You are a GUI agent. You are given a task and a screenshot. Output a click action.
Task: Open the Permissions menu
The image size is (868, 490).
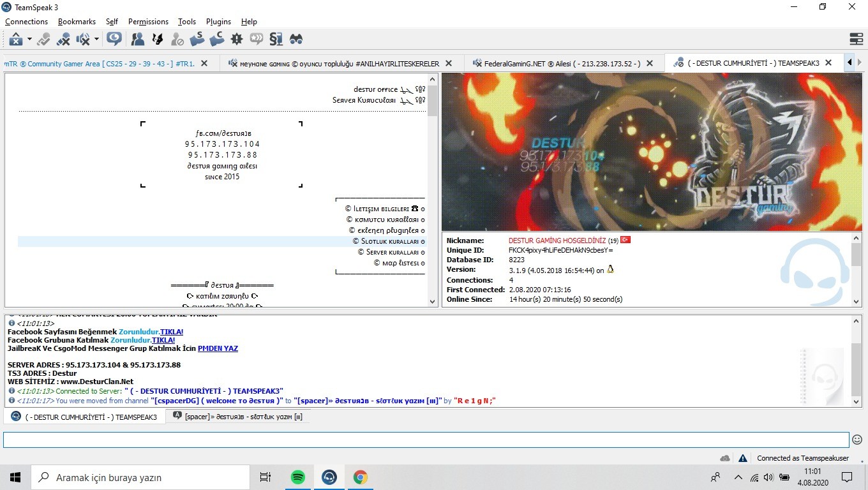[x=148, y=22]
